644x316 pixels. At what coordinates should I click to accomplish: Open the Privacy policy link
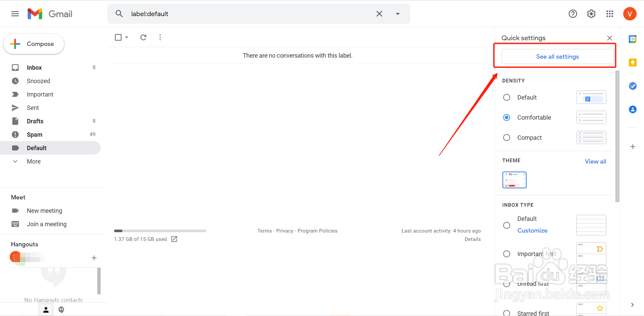pos(284,231)
